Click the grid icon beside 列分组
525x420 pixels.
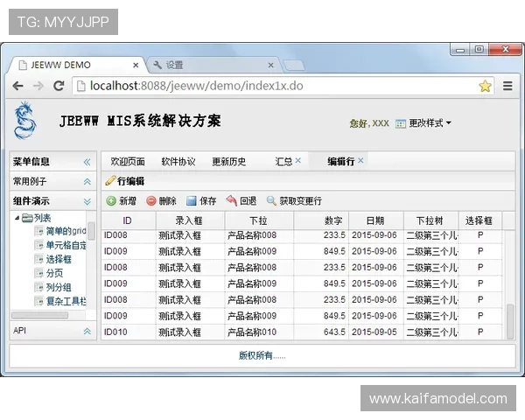(38, 287)
